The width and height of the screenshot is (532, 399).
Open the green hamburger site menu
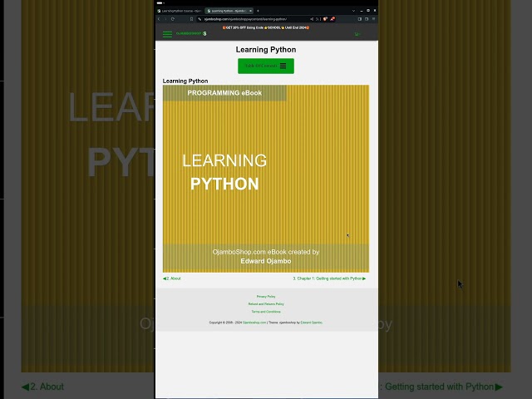[167, 34]
